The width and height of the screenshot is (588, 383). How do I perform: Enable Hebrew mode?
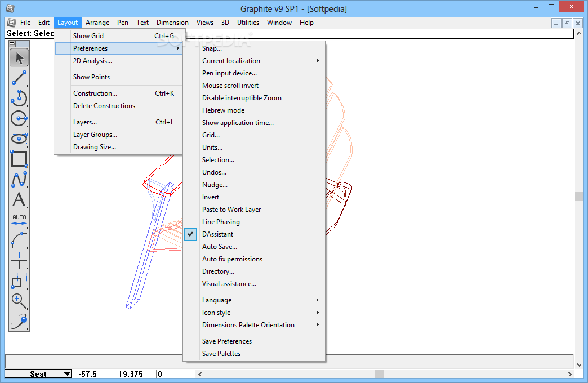254,110
